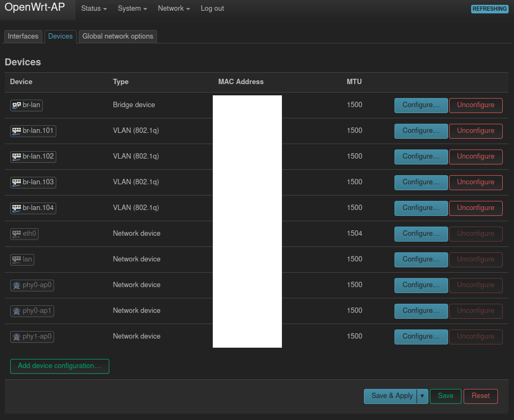Open the Global network options tab
514x420 pixels.
tap(118, 36)
